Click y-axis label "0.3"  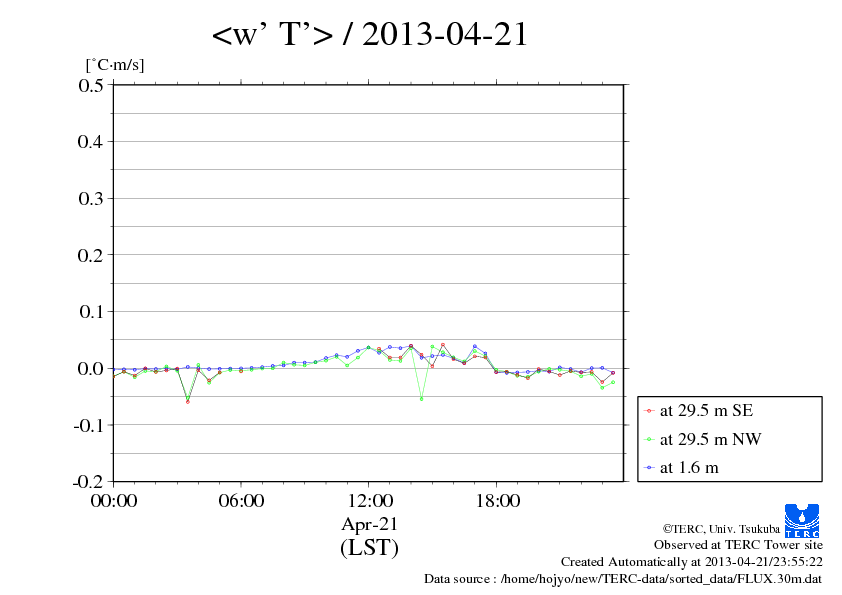click(x=91, y=199)
